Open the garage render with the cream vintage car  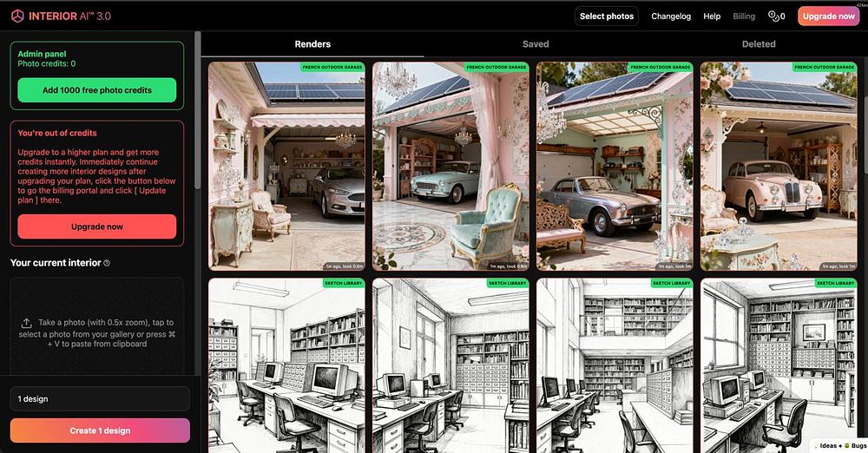[x=779, y=166]
